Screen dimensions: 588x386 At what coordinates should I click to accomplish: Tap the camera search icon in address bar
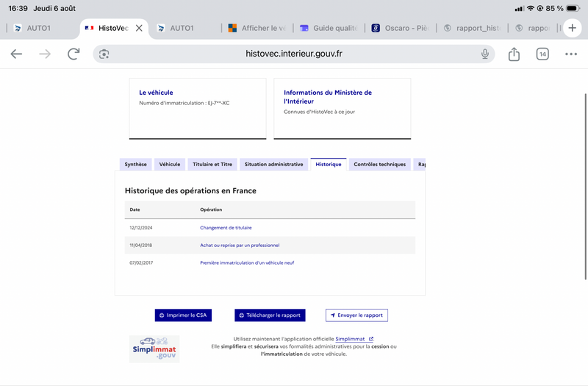click(x=104, y=54)
